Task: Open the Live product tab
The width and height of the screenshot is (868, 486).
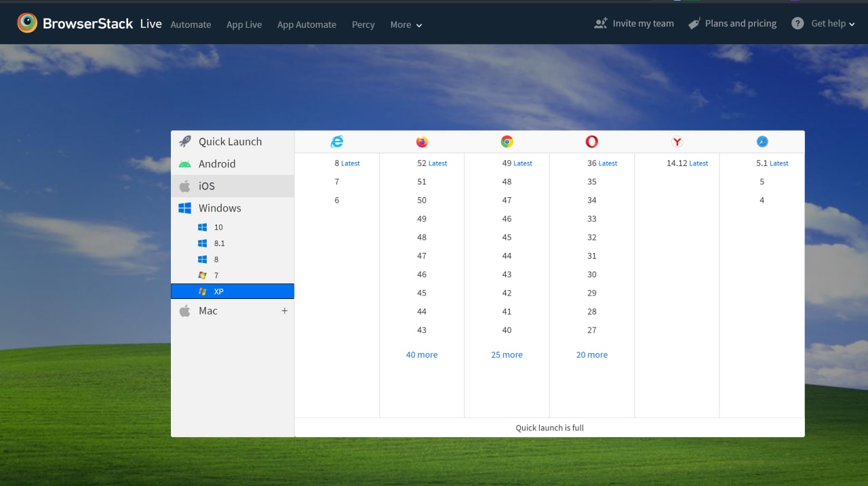Action: coord(151,24)
